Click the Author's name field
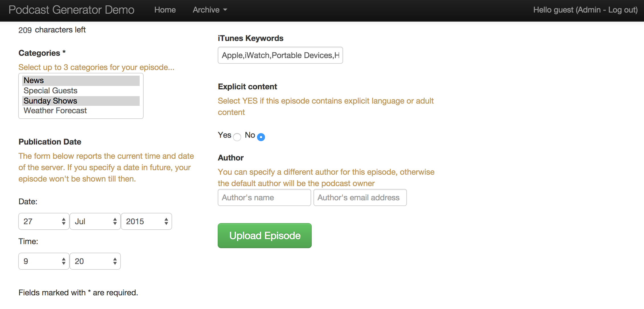Screen dimensions: 644x309 (x=264, y=197)
